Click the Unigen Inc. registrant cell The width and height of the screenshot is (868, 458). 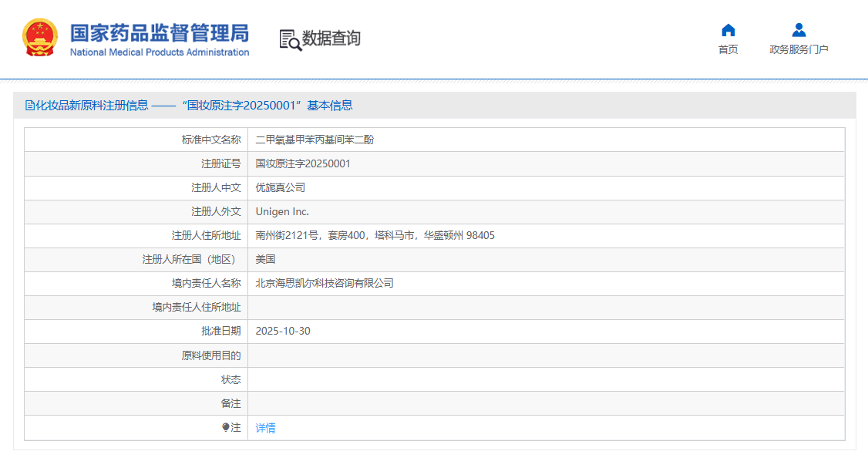pyautogui.click(x=282, y=211)
